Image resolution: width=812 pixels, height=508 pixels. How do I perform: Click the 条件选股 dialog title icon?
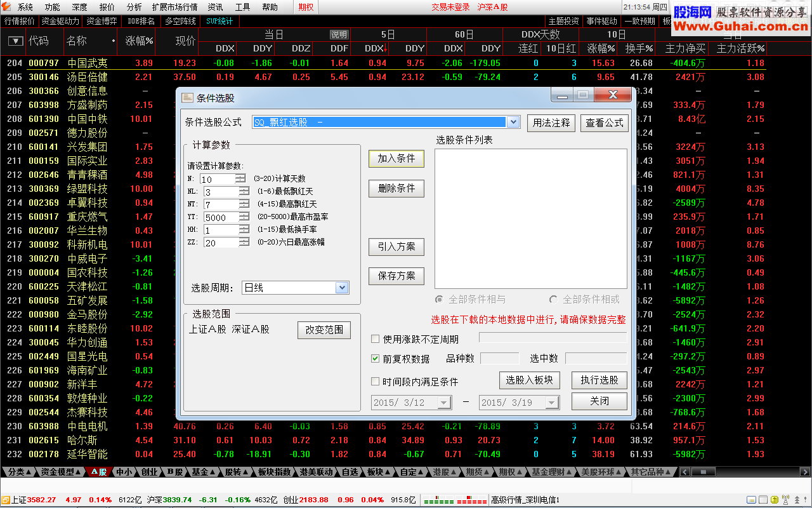(187, 98)
